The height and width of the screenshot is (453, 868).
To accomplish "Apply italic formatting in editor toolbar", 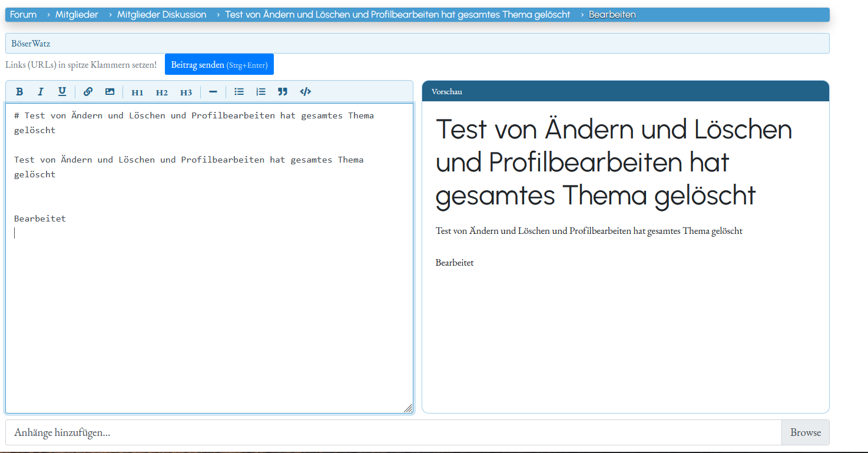I will tap(41, 92).
